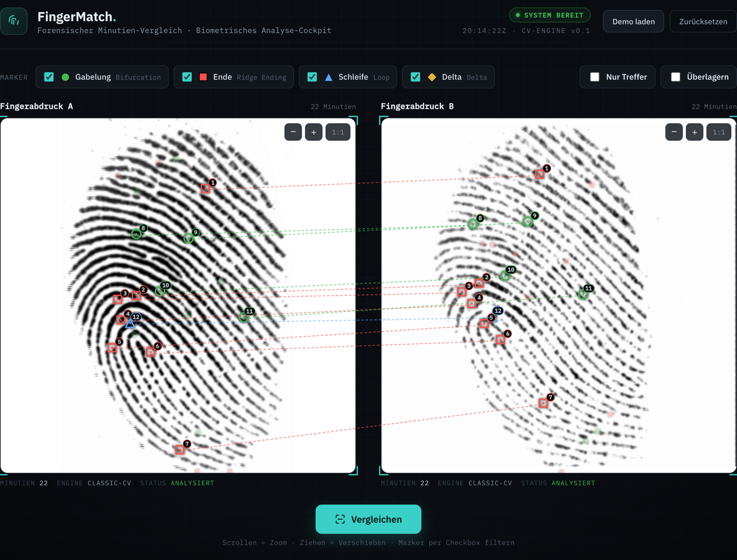
Task: Click the FingerMatch fingerprint logo icon
Action: point(14,21)
